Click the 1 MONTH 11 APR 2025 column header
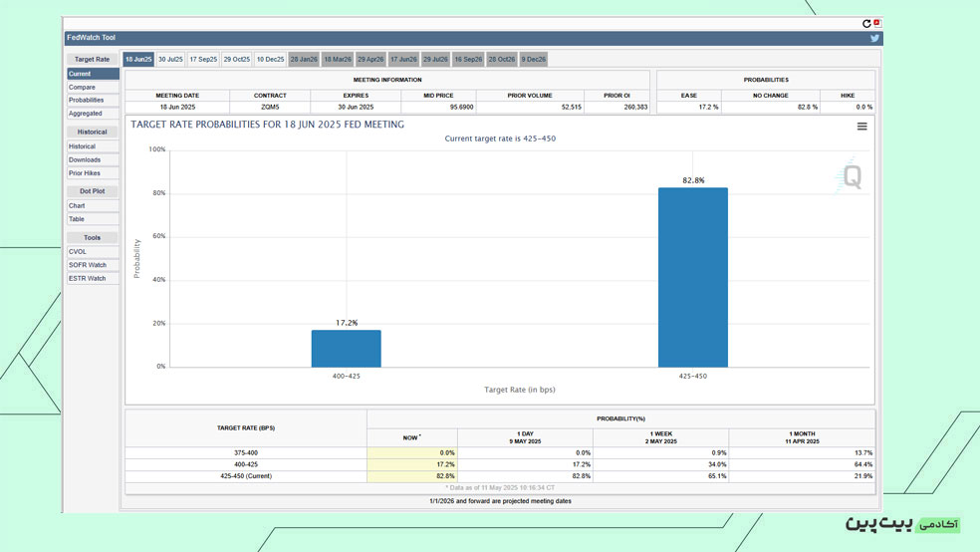The height and width of the screenshot is (552, 980). point(802,437)
